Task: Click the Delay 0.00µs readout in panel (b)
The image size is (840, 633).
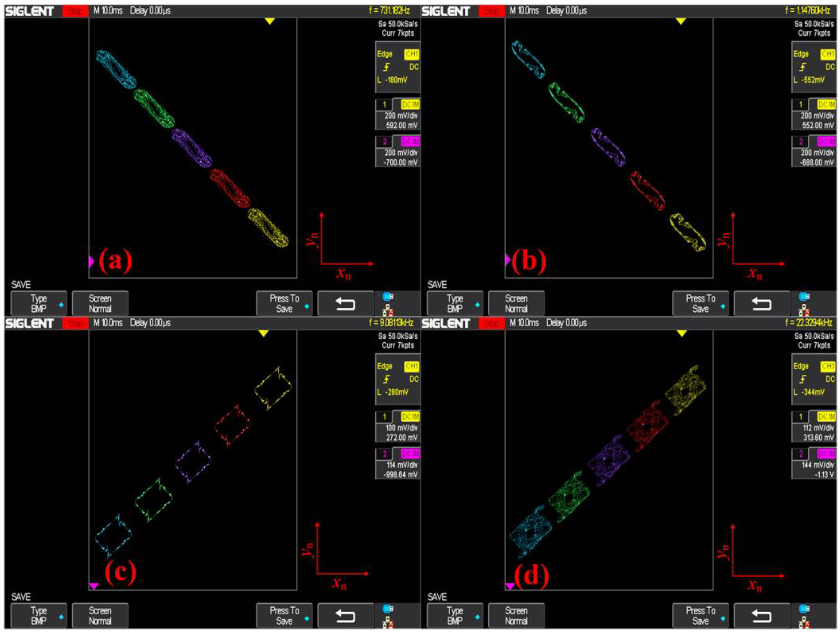Action: (x=566, y=11)
